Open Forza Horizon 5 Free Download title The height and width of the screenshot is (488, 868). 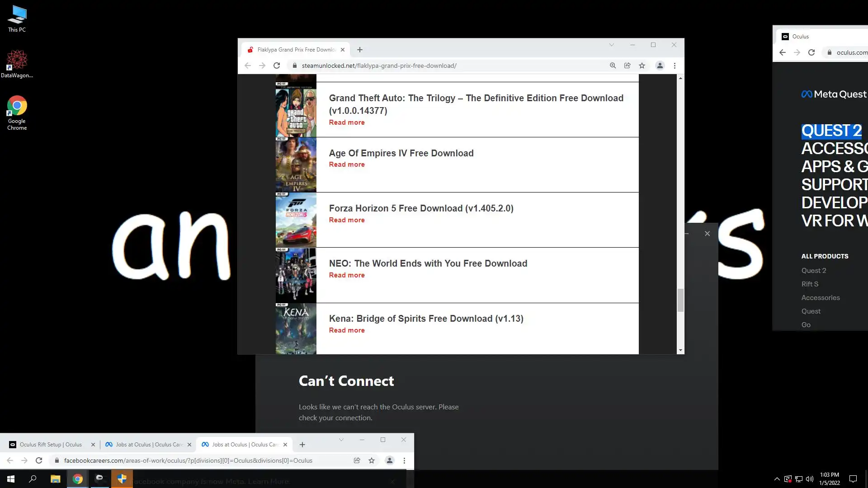421,208
